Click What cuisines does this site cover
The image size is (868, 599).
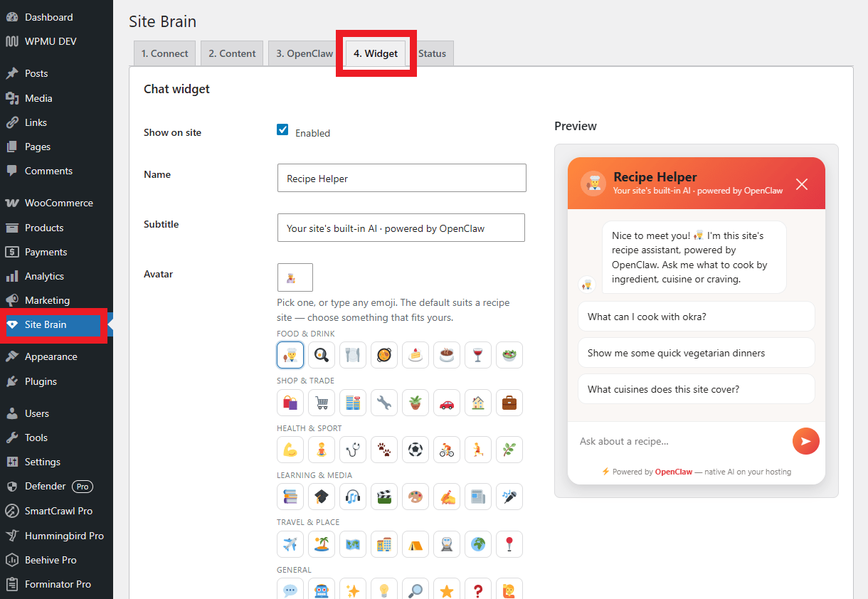(x=696, y=389)
